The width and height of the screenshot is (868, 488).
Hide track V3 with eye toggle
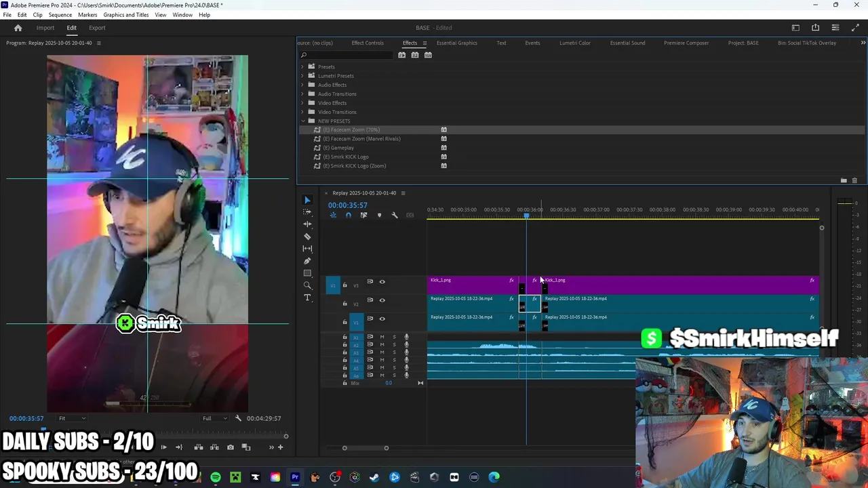tap(382, 282)
